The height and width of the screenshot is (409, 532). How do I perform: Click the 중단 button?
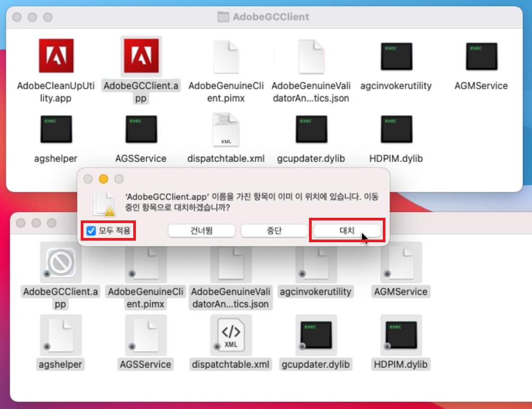(x=274, y=231)
